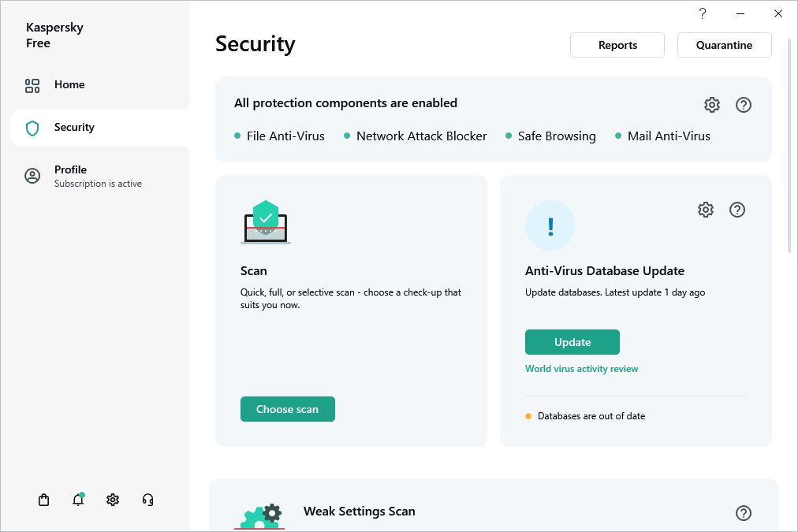
Task: Click the Scan laptop shield icon
Action: pyautogui.click(x=266, y=222)
